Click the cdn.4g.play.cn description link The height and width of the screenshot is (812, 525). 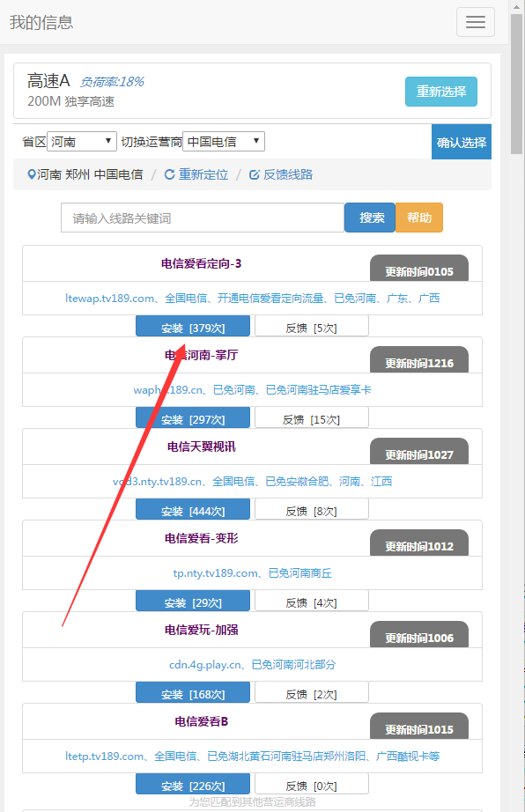coord(252,664)
